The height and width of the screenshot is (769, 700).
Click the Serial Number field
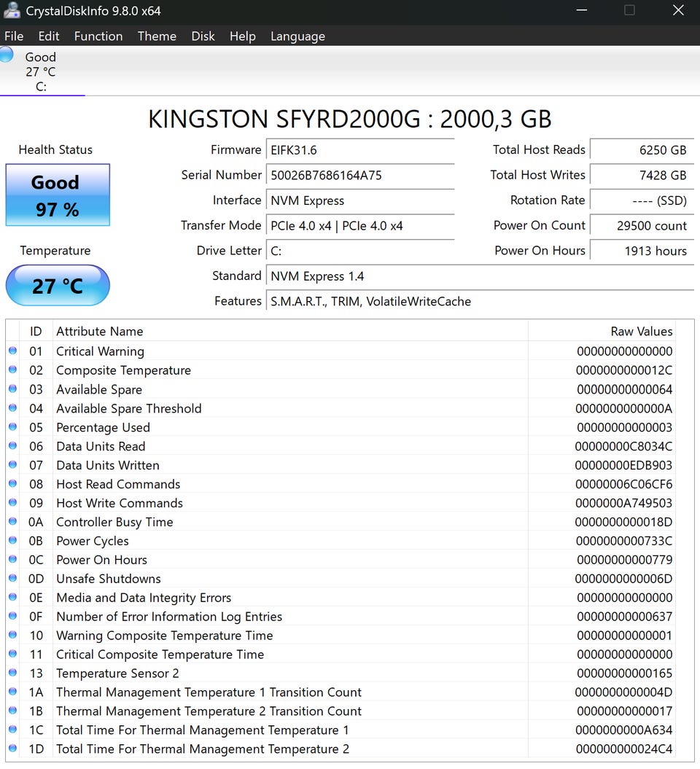(x=360, y=176)
